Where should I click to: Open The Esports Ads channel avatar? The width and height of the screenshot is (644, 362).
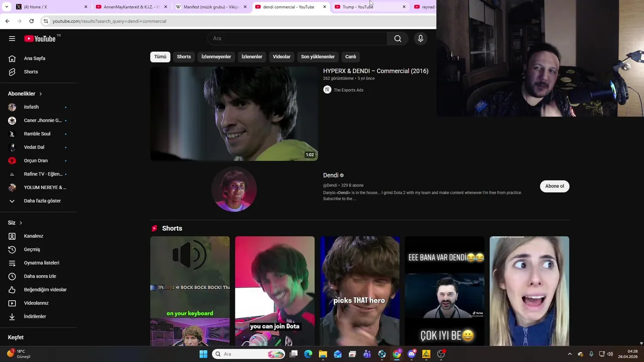click(327, 90)
